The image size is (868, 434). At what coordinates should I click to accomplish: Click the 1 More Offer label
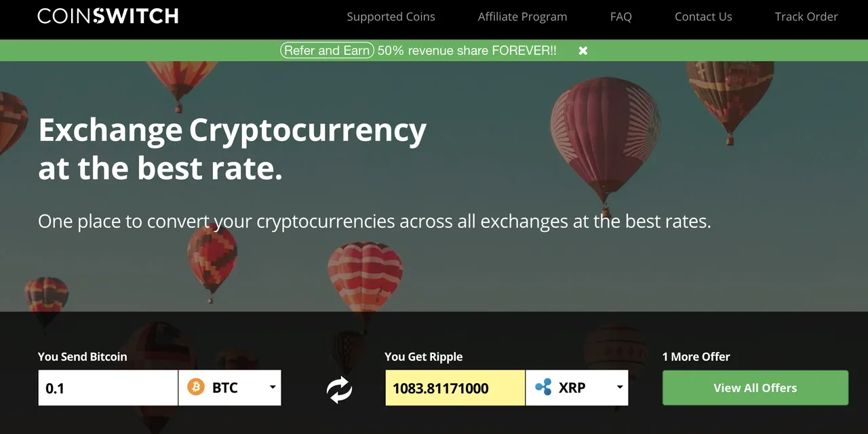[696, 357]
